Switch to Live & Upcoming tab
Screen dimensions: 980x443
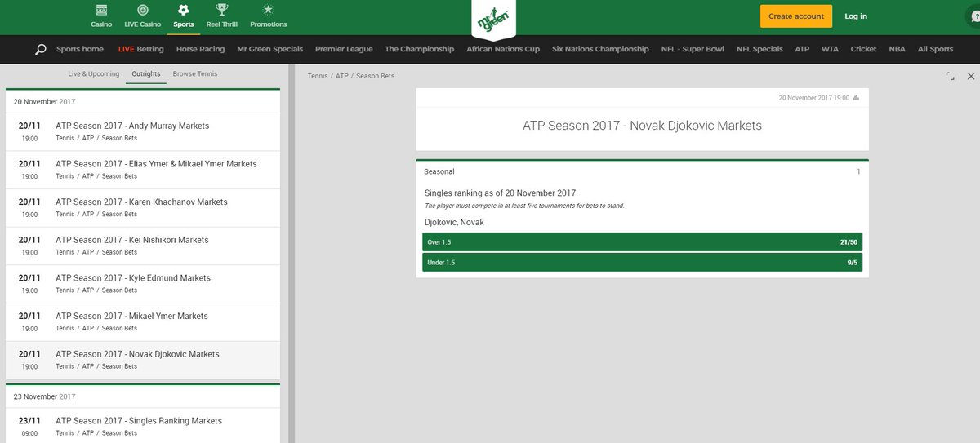coord(94,74)
